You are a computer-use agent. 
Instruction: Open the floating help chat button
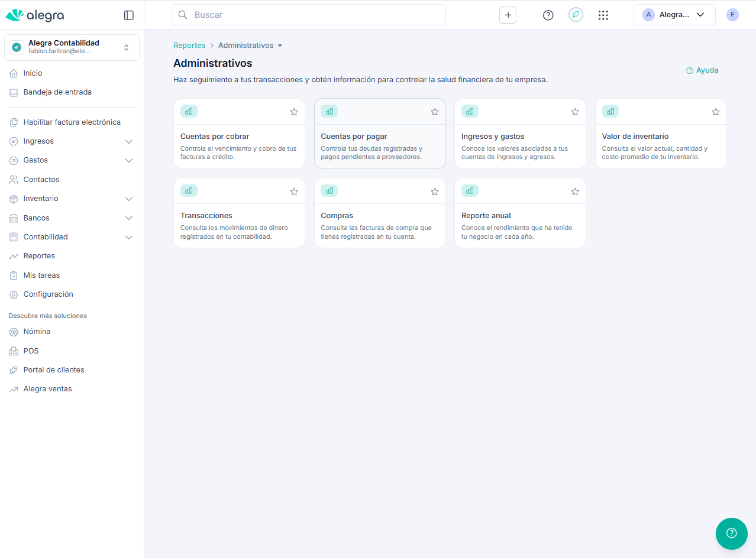(x=731, y=533)
